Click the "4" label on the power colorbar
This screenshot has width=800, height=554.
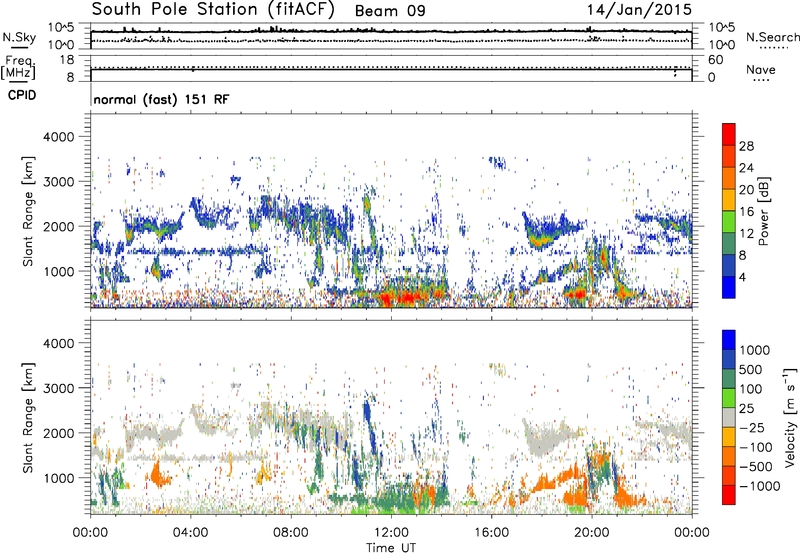click(x=742, y=277)
